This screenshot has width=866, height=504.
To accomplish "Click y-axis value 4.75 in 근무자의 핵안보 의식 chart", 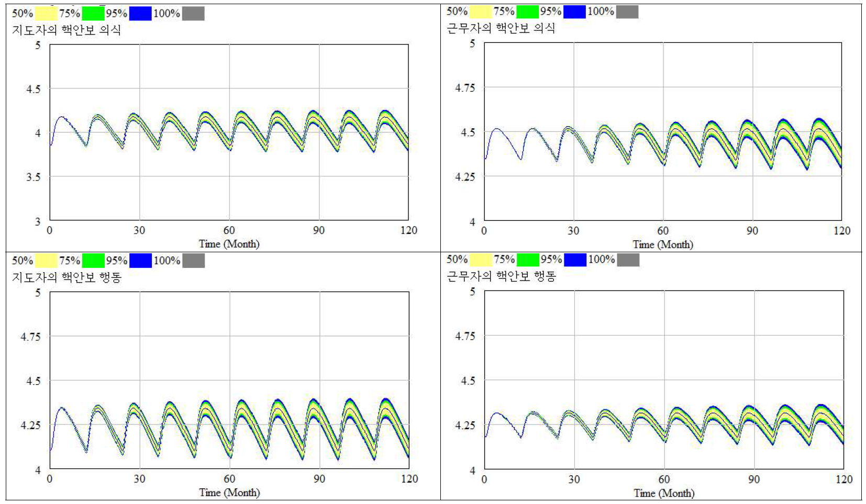I will pos(465,88).
